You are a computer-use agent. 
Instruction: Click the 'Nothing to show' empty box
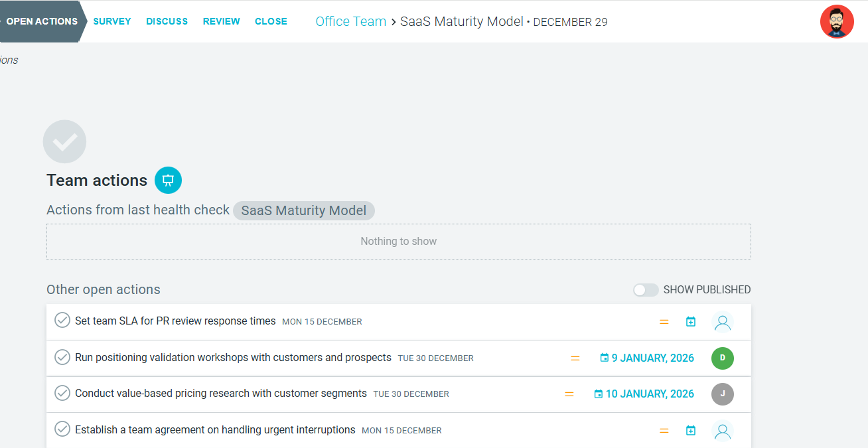point(399,242)
